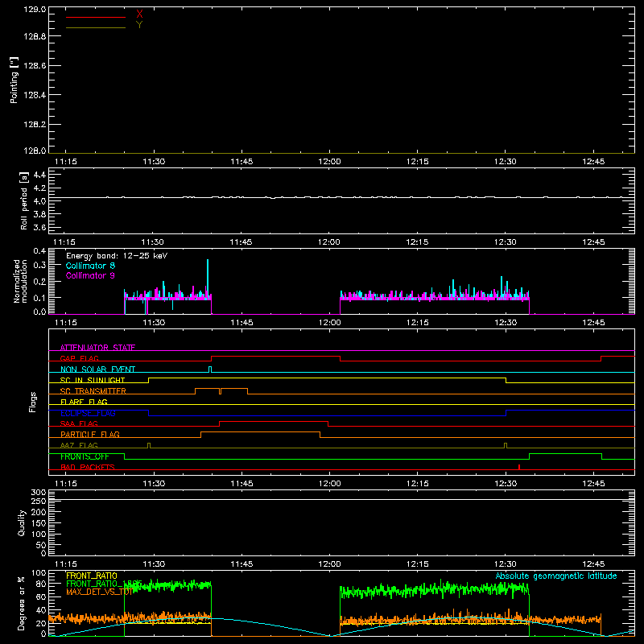
Task: Click the 12:30 label under modulation plot
Action: click(x=506, y=323)
